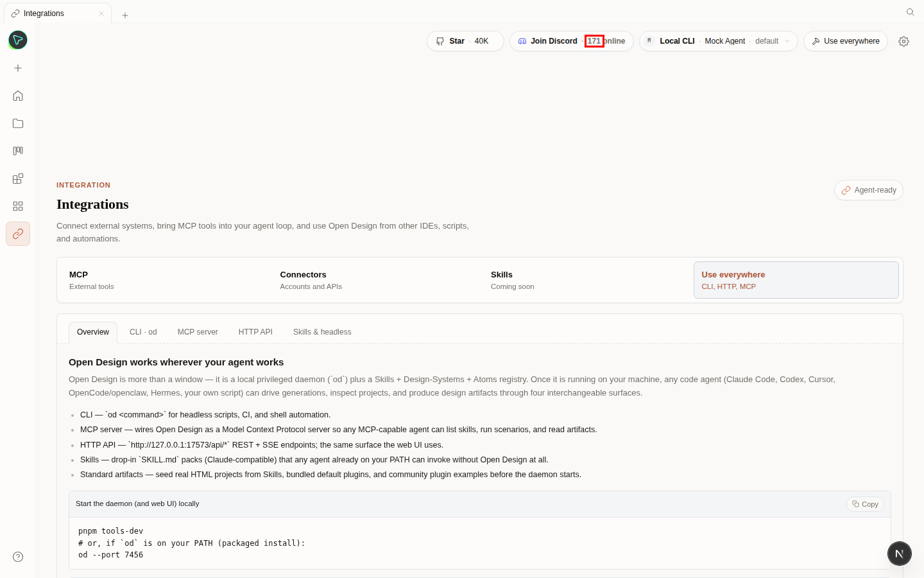Click the Integrations browser tab title
Viewport: 924px width, 578px height.
pyautogui.click(x=44, y=13)
